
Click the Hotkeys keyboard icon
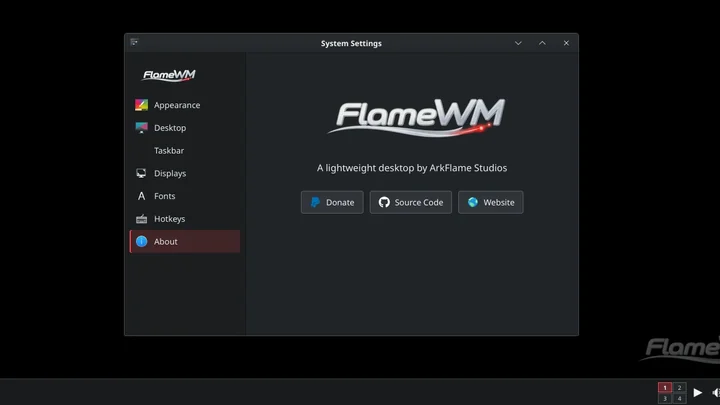click(x=141, y=219)
